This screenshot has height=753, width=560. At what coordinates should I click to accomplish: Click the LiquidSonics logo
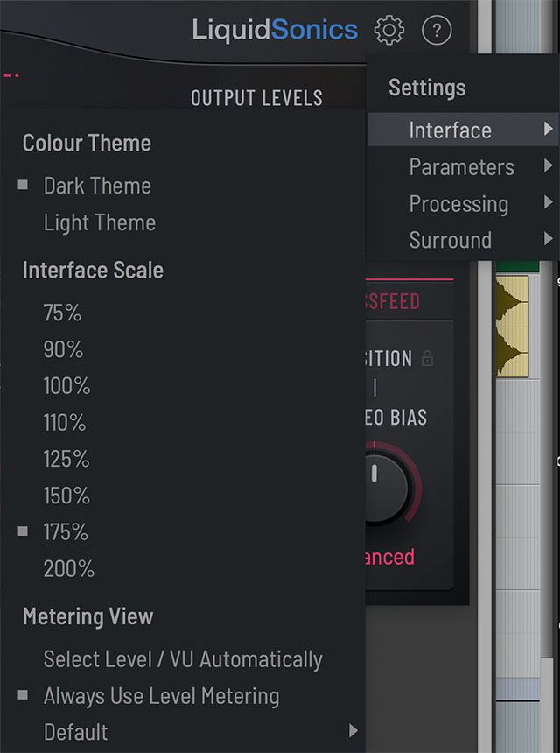coord(273,29)
